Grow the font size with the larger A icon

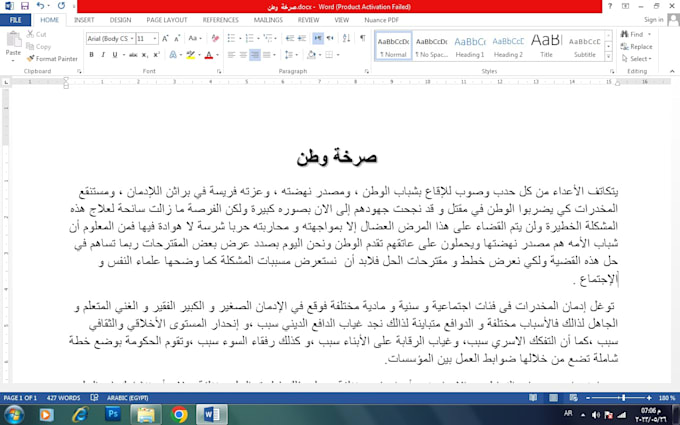[x=165, y=39]
